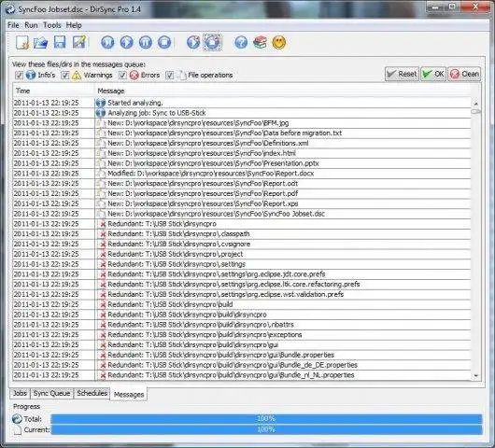Click the message list scrollbar thumb
495x448 pixels.
pyautogui.click(x=475, y=111)
